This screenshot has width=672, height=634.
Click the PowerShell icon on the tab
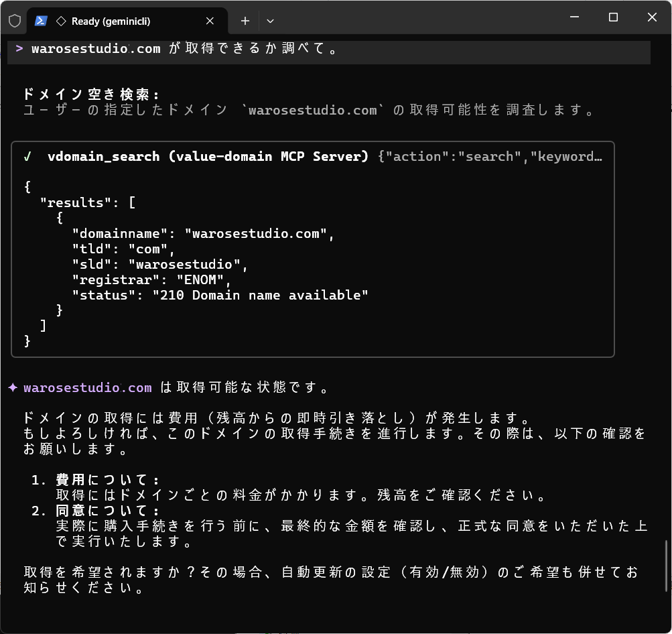click(x=41, y=21)
